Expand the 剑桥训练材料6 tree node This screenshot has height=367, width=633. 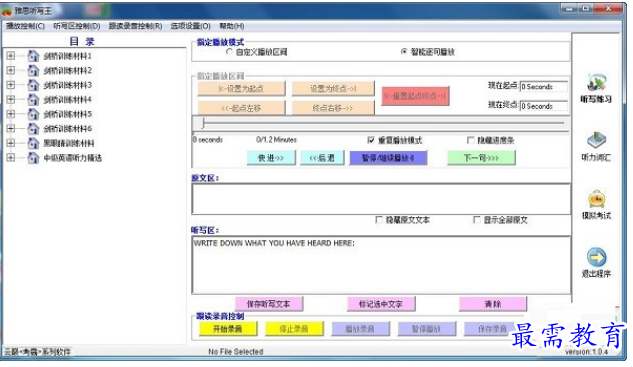point(11,128)
